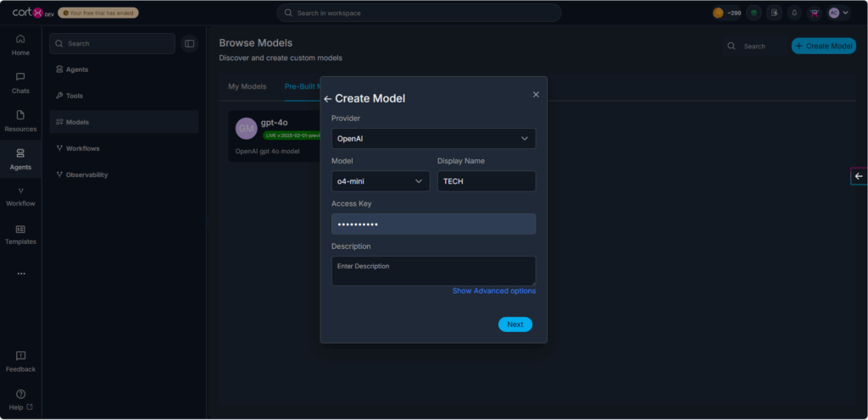Switch to the My Models tab
The width and height of the screenshot is (868, 420).
point(247,86)
